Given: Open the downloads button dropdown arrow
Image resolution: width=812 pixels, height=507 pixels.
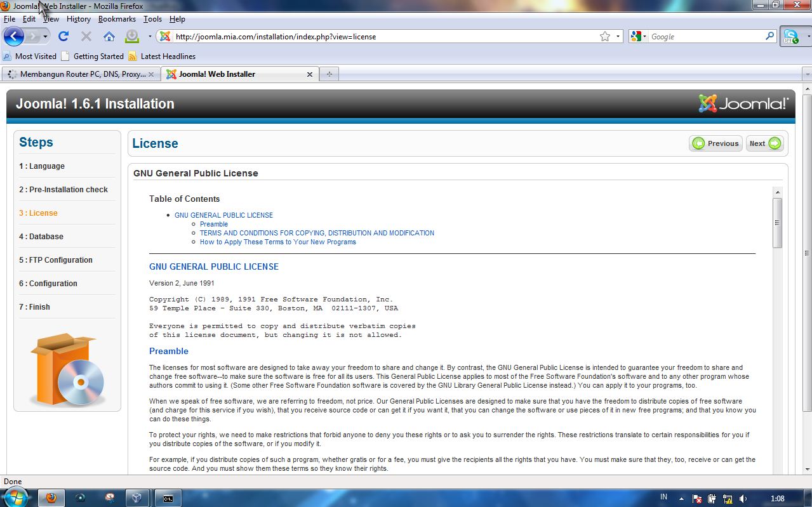Looking at the screenshot, I should (150, 37).
